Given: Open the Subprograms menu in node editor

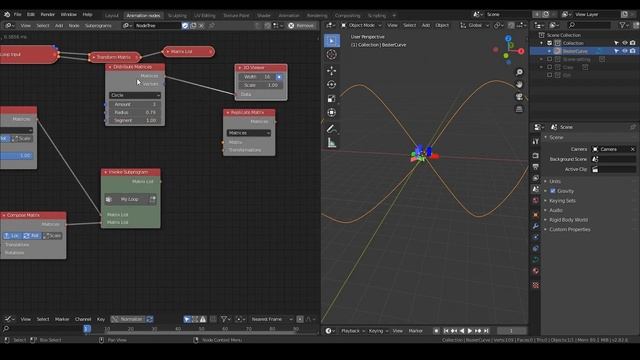Looking at the screenshot, I should coord(98,25).
